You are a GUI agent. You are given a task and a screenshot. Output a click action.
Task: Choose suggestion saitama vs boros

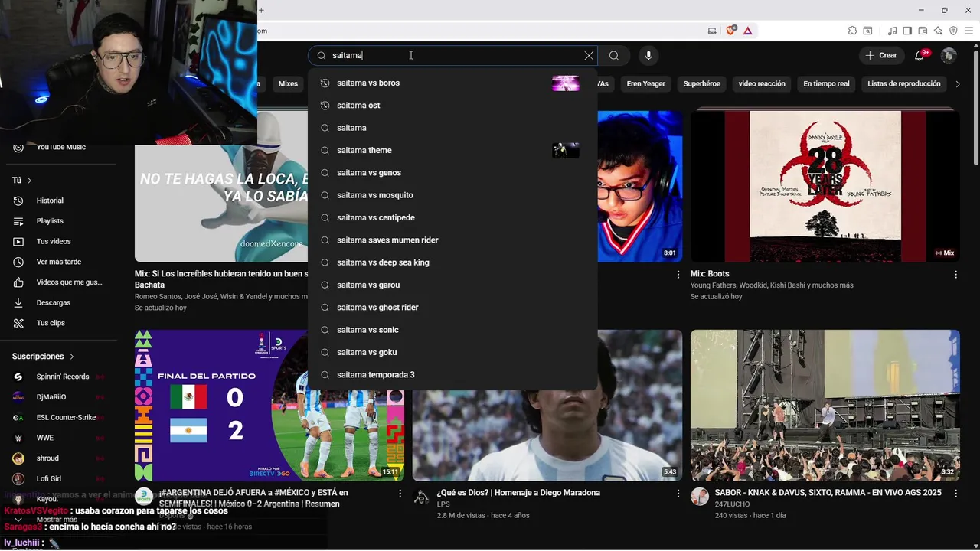pyautogui.click(x=452, y=83)
